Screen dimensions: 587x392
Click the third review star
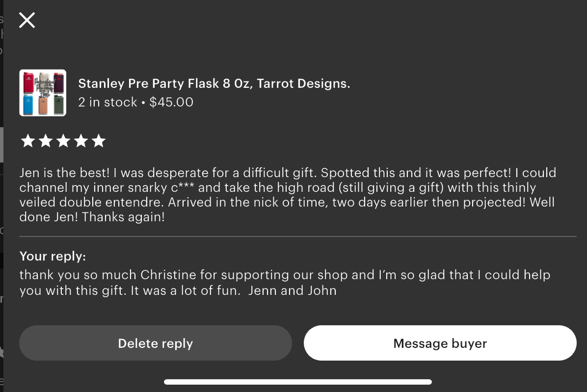[x=63, y=141]
